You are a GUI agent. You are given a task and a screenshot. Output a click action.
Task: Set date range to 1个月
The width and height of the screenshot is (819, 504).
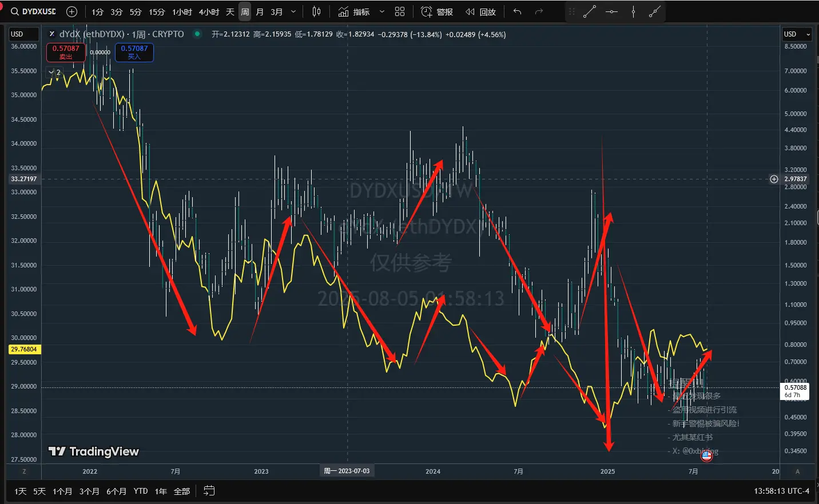62,491
